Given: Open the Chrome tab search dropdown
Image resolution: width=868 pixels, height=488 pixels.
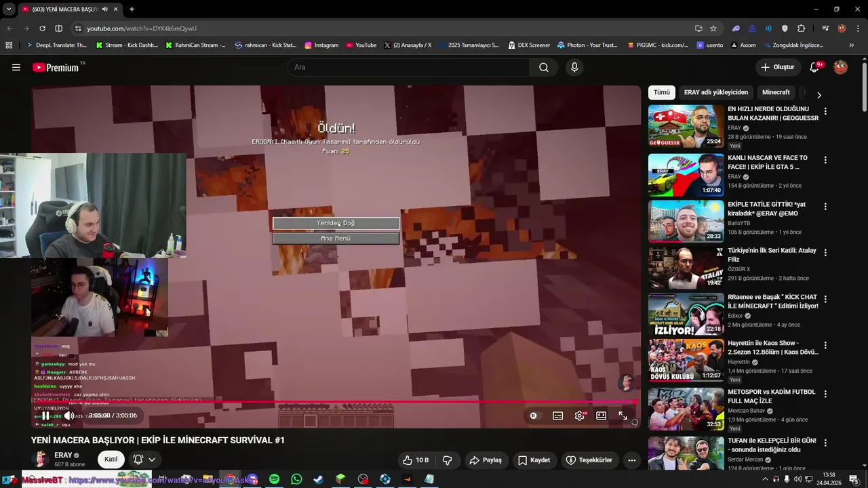Looking at the screenshot, I should [x=8, y=9].
